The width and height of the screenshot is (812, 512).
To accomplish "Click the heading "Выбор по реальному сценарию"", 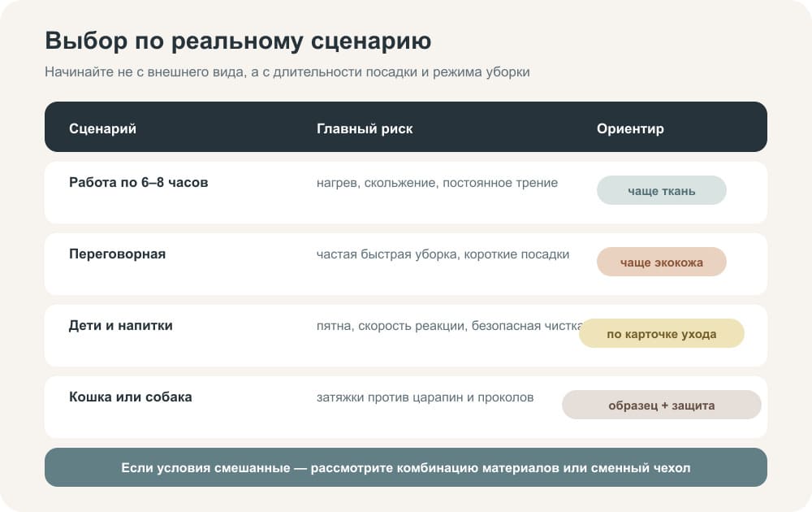I will pyautogui.click(x=238, y=41).
